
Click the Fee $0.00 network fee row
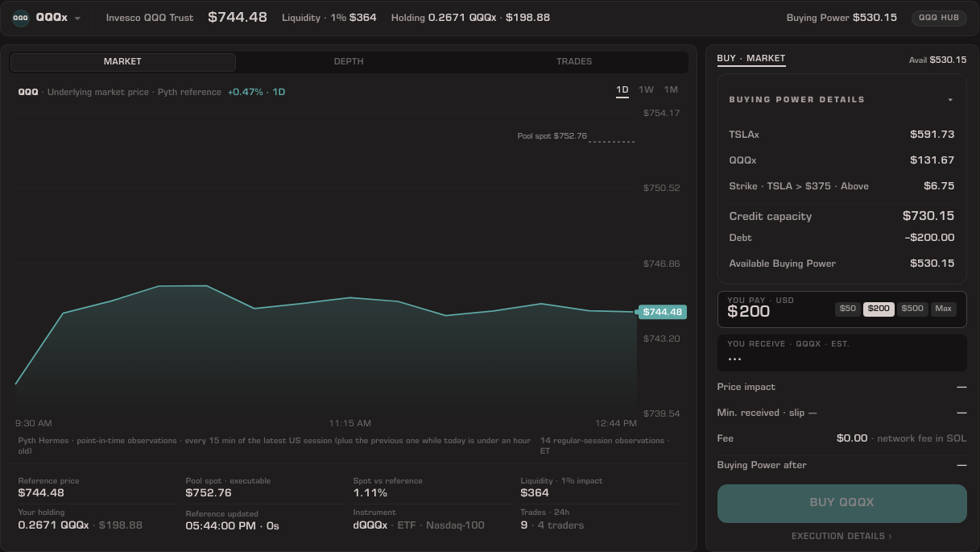click(841, 438)
